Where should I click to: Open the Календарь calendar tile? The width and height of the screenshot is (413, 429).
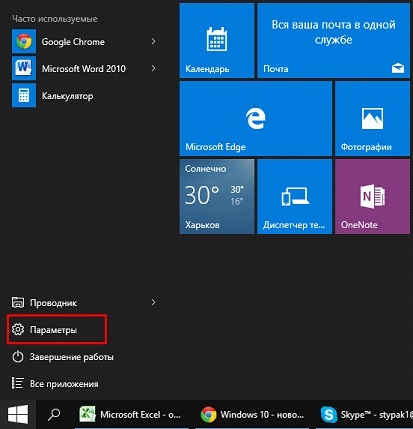tap(217, 40)
